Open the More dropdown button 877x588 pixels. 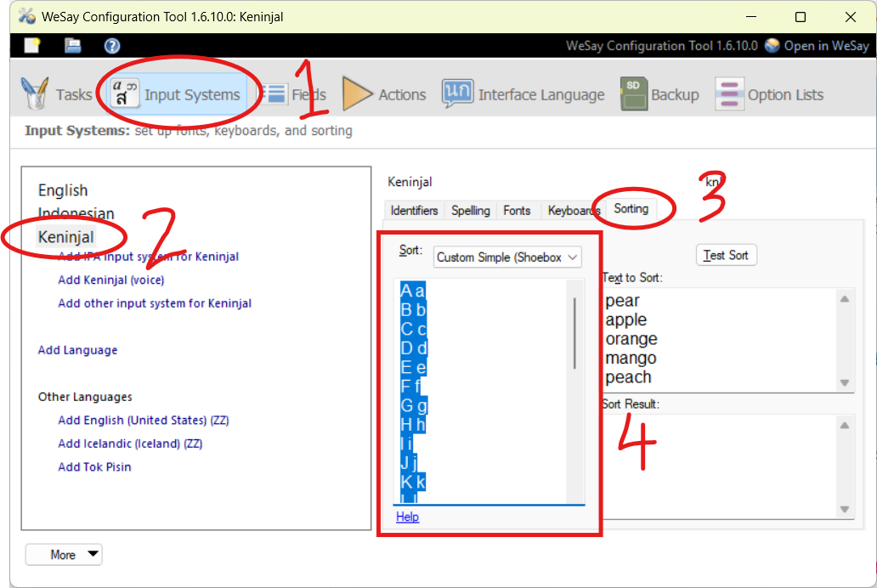[x=64, y=555]
